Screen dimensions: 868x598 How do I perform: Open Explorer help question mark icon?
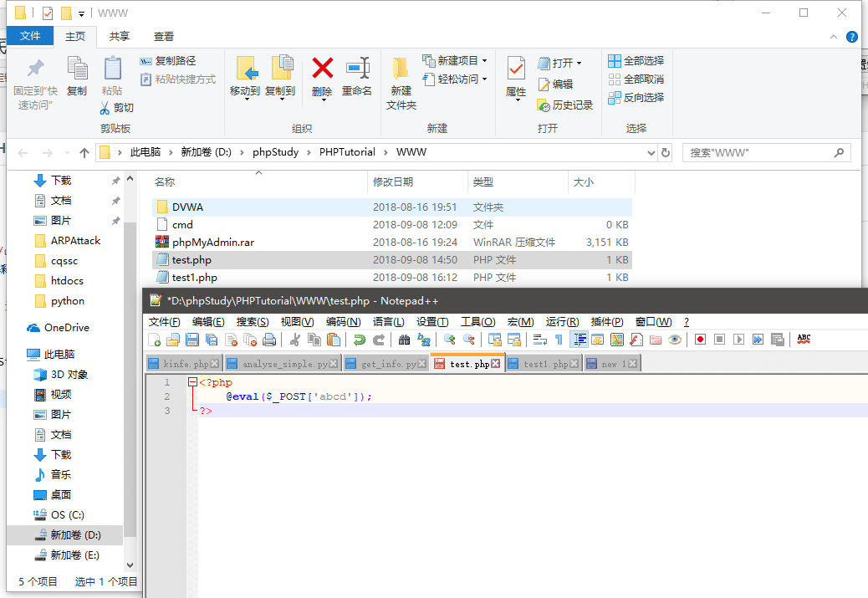[x=852, y=37]
